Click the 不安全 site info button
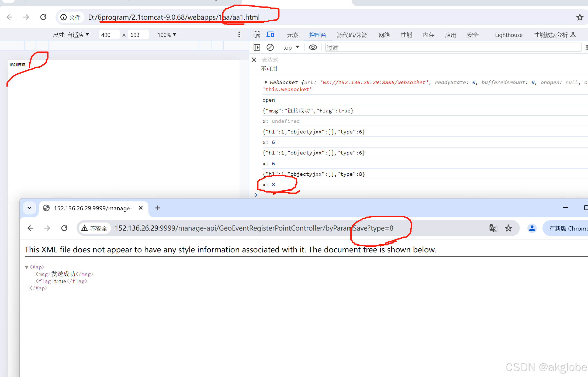Viewport: 588px width, 377px height. [95, 228]
